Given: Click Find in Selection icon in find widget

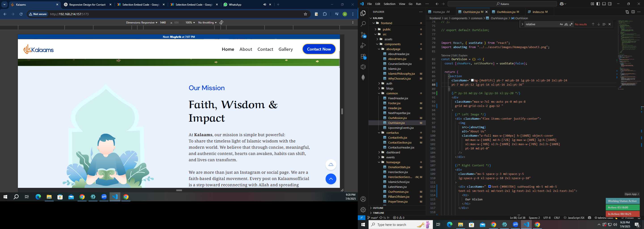Looking at the screenshot, I should tap(604, 24).
